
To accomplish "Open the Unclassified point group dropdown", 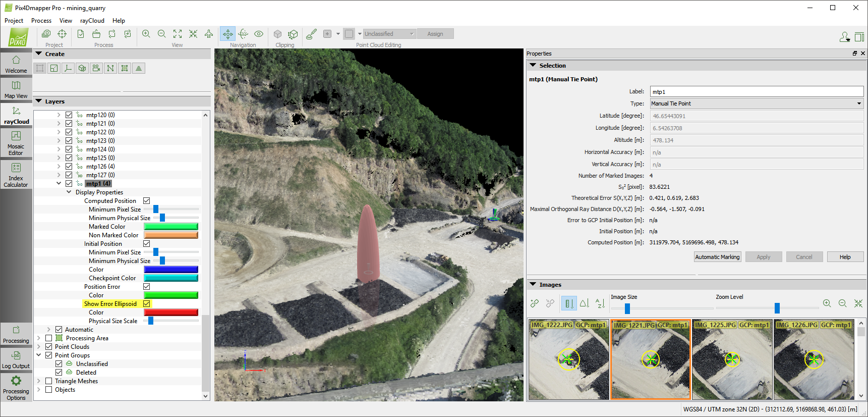I will (389, 34).
